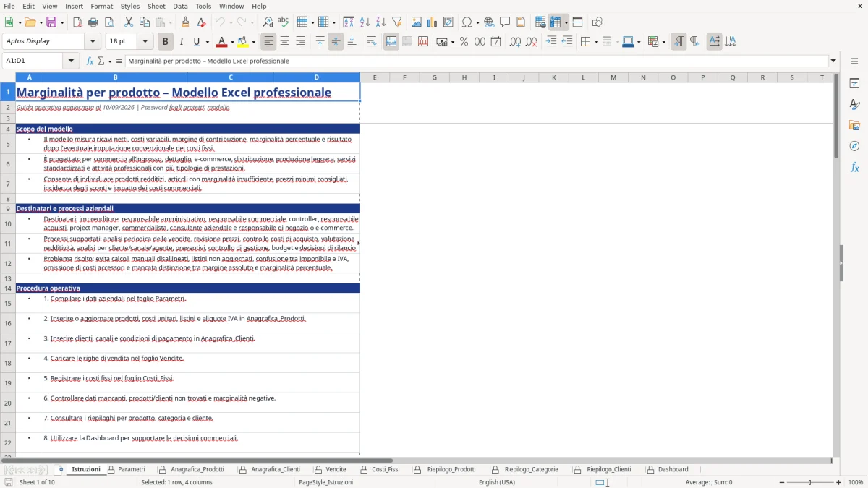
Task: Insert an image from toolbar
Action: (x=417, y=22)
